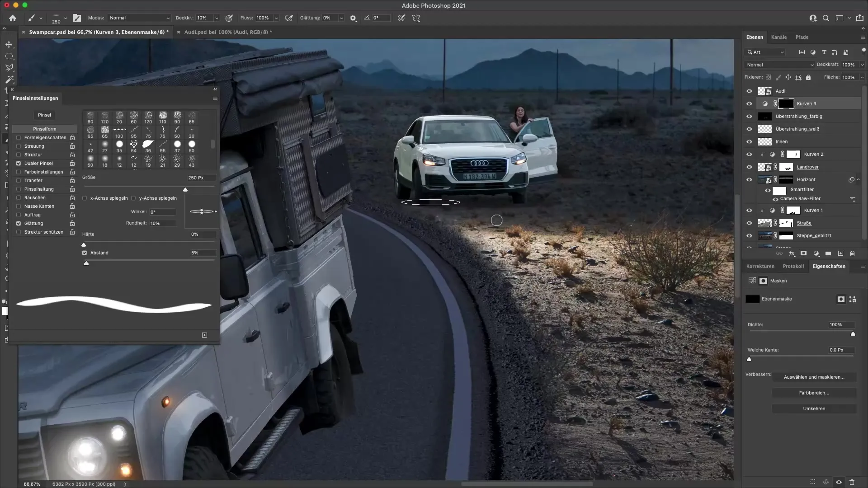
Task: Open the Modus dropdown in the options bar
Action: pos(140,18)
